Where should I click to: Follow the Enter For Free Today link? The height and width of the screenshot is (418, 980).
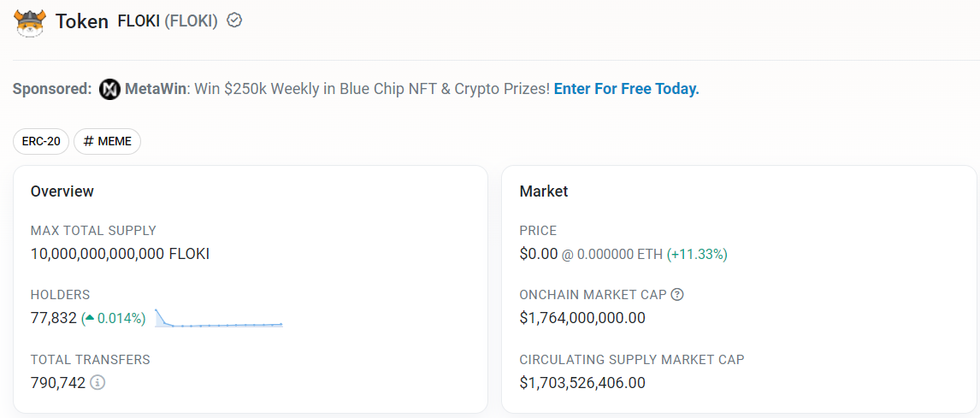(x=626, y=89)
